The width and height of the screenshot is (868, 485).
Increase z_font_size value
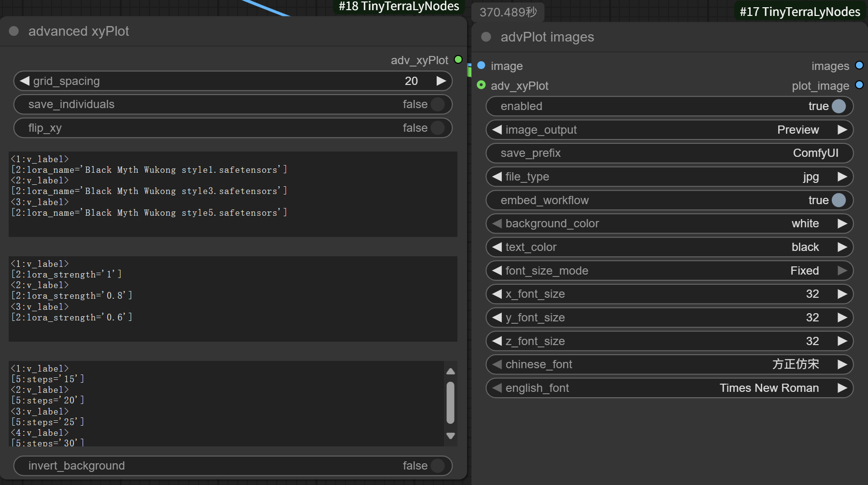[842, 341]
